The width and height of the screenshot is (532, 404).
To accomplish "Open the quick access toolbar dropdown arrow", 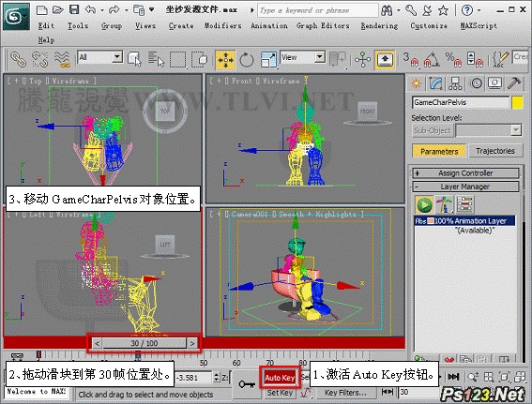I will (151, 9).
